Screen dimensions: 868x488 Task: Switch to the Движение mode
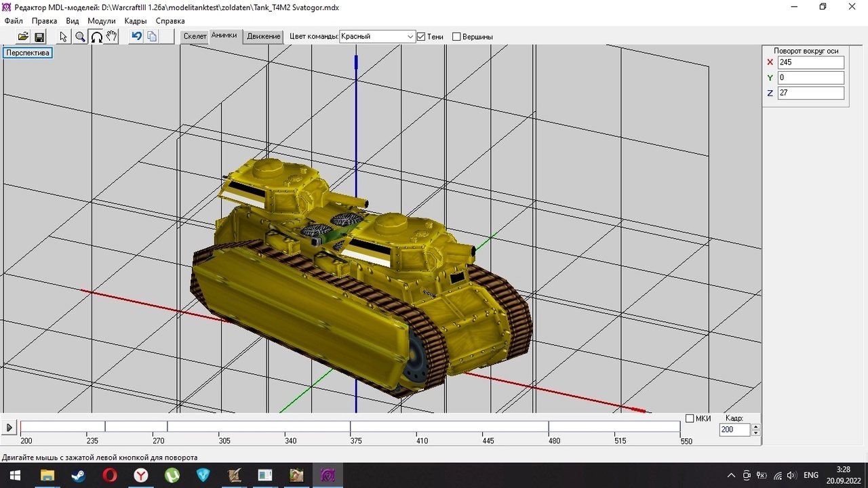click(263, 37)
